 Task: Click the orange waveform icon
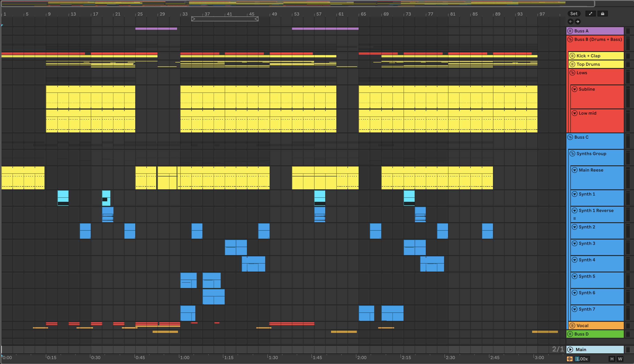(x=570, y=359)
